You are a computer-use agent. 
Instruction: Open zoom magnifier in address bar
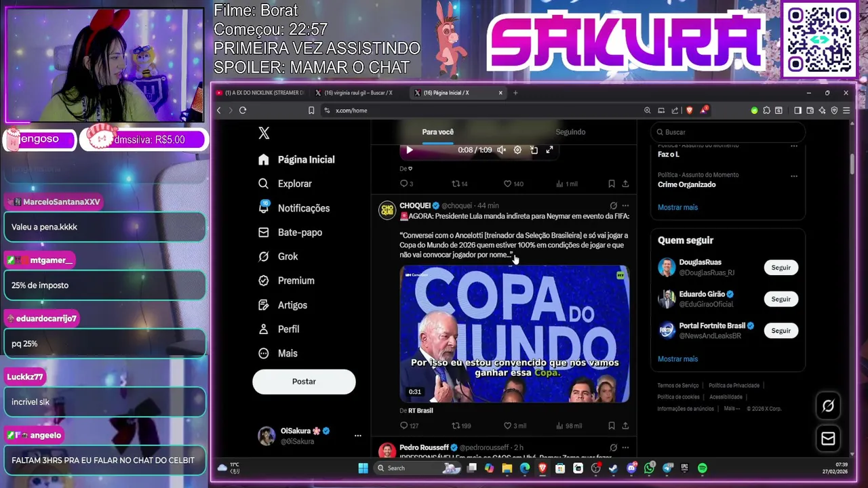click(647, 110)
